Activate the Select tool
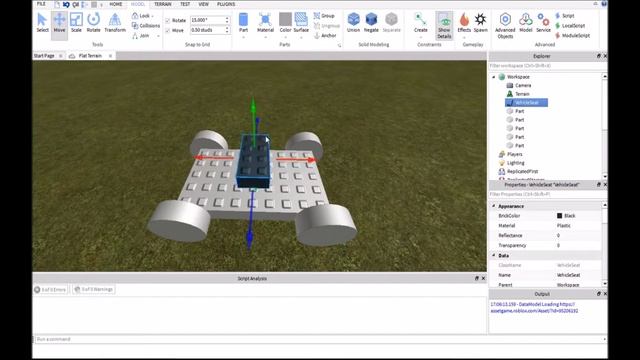Image resolution: width=640 pixels, height=360 pixels. 42,23
